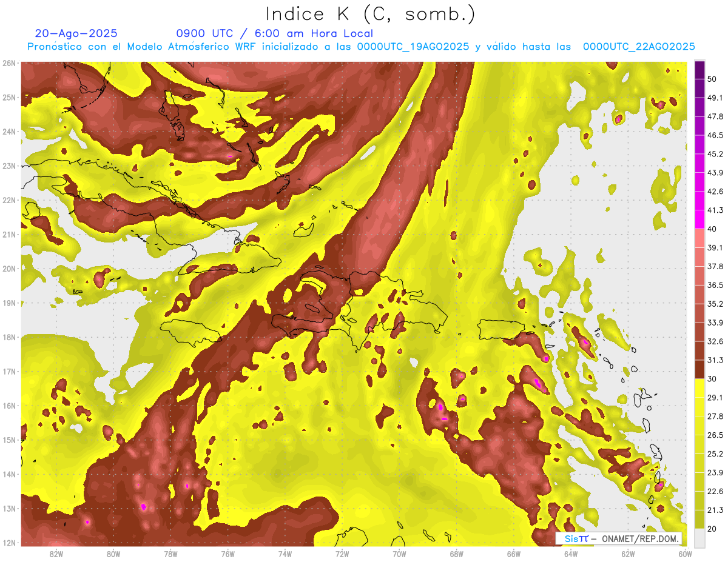Screen dimensions: 728x562
Task: Click the color bar value "50"
Action: tap(712, 79)
